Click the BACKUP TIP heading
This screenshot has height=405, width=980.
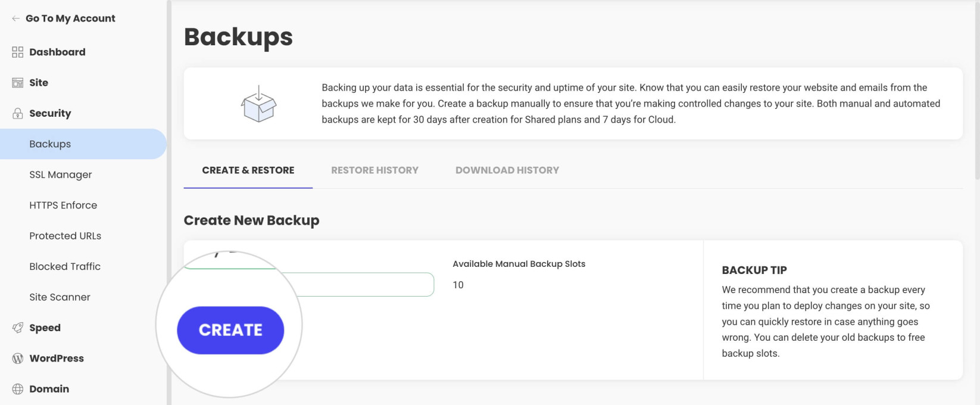pyautogui.click(x=754, y=270)
